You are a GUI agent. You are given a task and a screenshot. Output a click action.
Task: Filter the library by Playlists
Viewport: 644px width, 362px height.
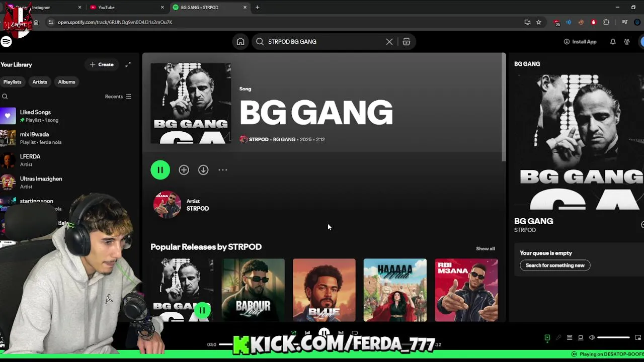[12, 82]
